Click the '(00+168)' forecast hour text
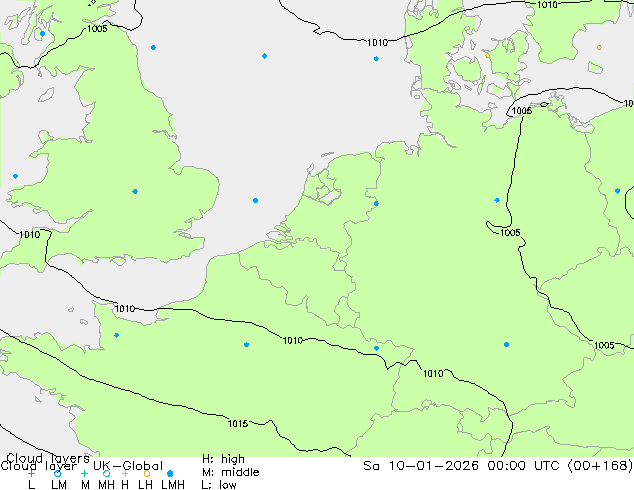 click(600, 466)
